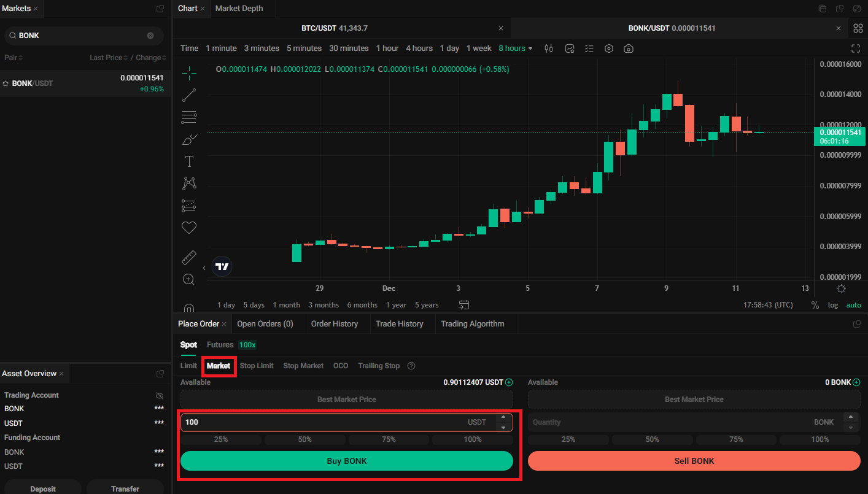Open the Fibonacci retracement tool
Screen dimensions: 868x494
pos(189,117)
